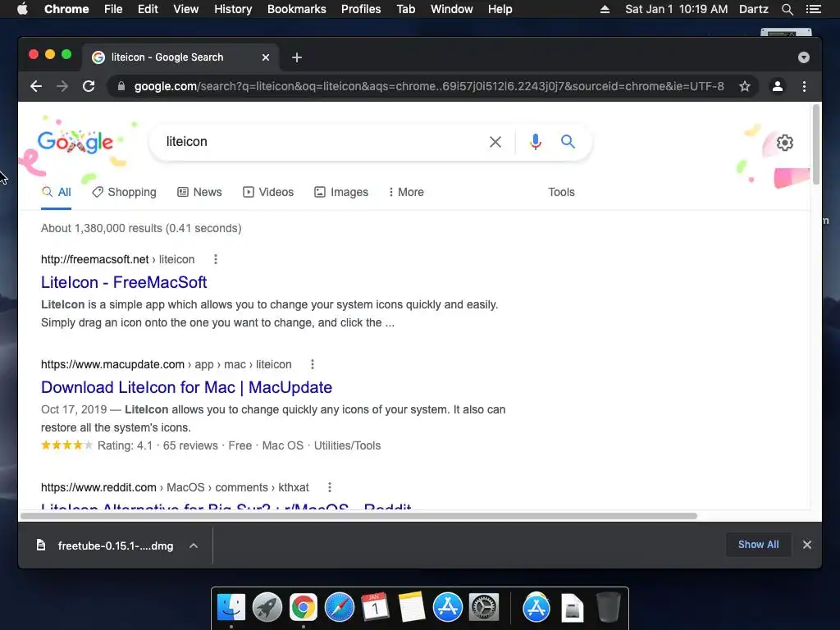This screenshot has width=840, height=630.
Task: Start voice search with the microphone icon
Action: pos(535,142)
